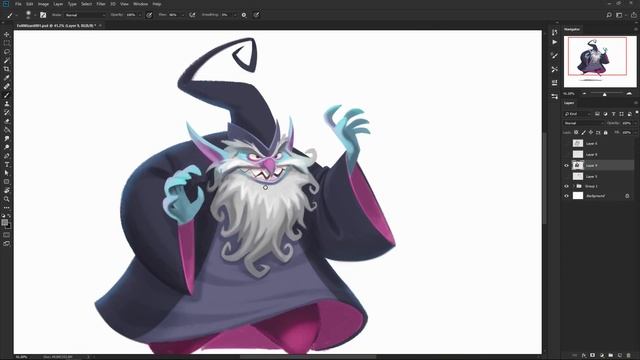
Task: Select the Crop tool
Action: tap(7, 69)
